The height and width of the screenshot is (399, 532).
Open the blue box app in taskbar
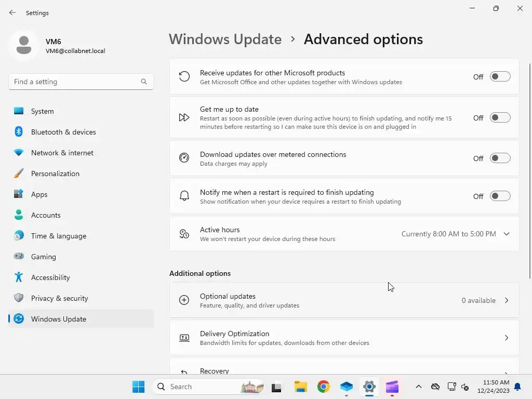347,387
